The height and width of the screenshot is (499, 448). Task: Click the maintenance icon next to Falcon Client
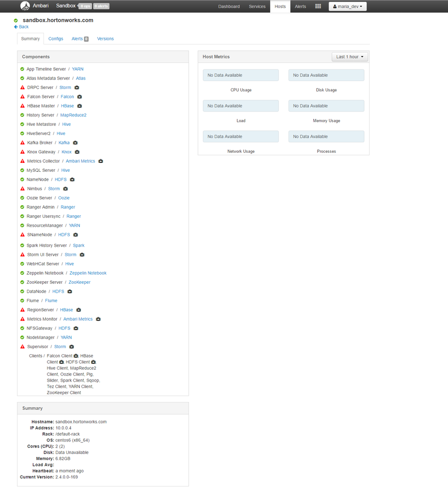76,356
